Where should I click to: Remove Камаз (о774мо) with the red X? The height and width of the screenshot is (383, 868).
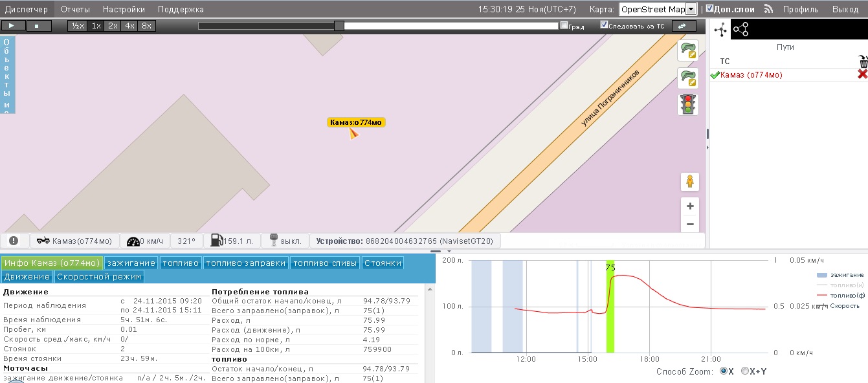[x=862, y=75]
